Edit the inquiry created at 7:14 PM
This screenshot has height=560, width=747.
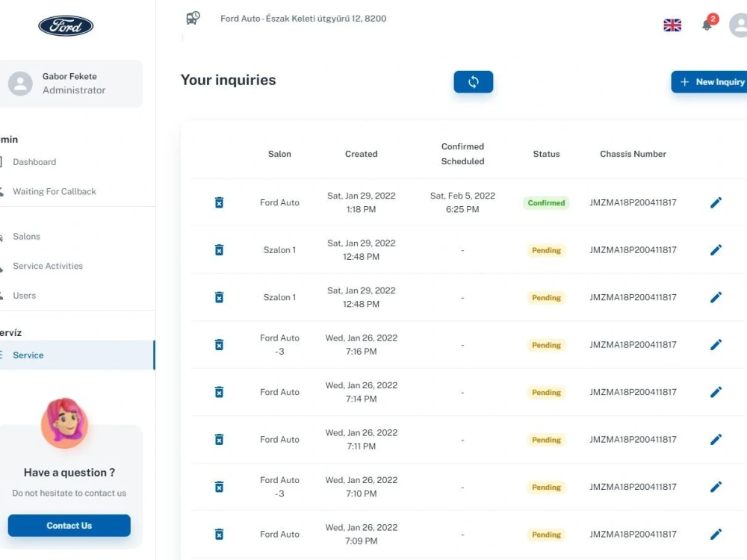coord(716,392)
